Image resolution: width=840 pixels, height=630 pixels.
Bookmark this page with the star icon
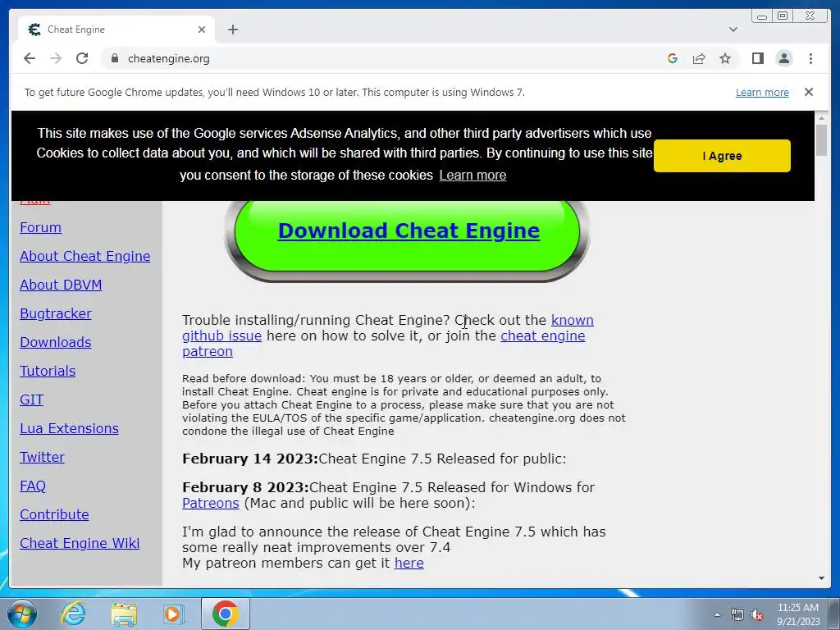click(725, 58)
